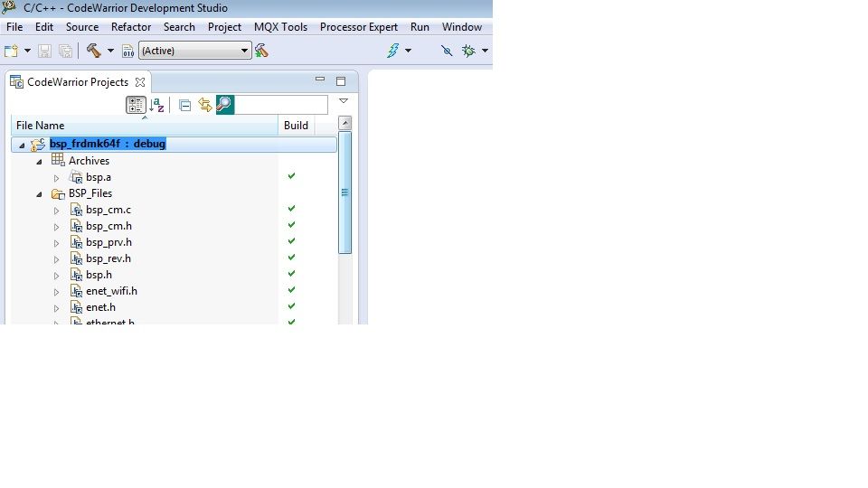Screen dimensions: 868x488
Task: Open the Processor Expert menu
Action: tap(359, 27)
